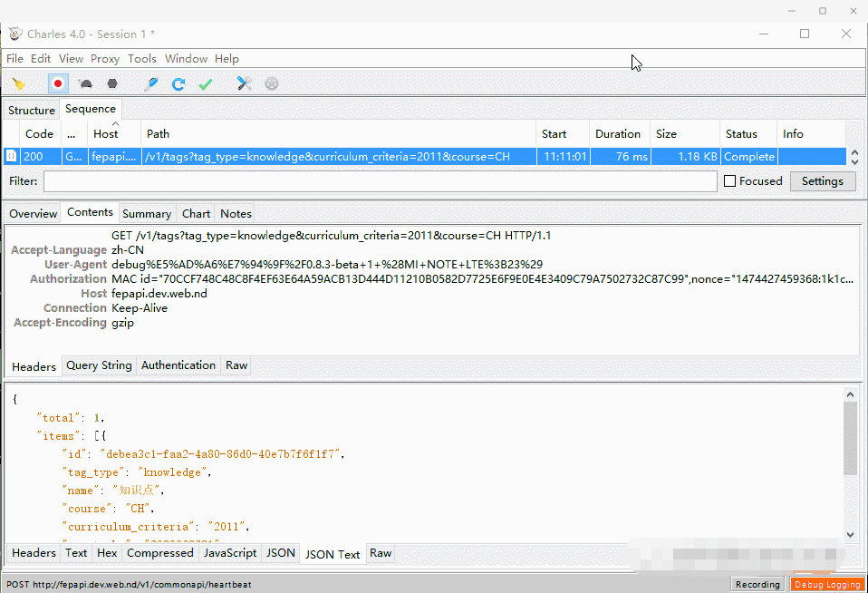Switch response view to Hex tab
The height and width of the screenshot is (593, 868).
coord(107,553)
